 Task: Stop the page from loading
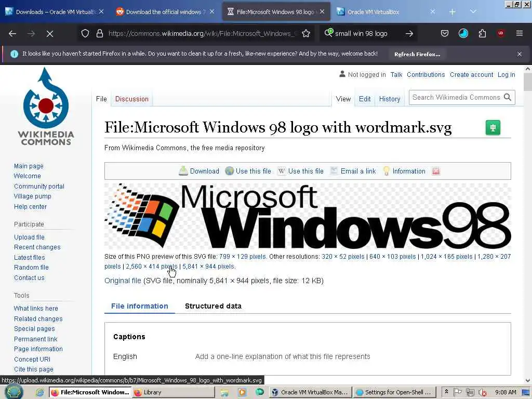coord(49,34)
